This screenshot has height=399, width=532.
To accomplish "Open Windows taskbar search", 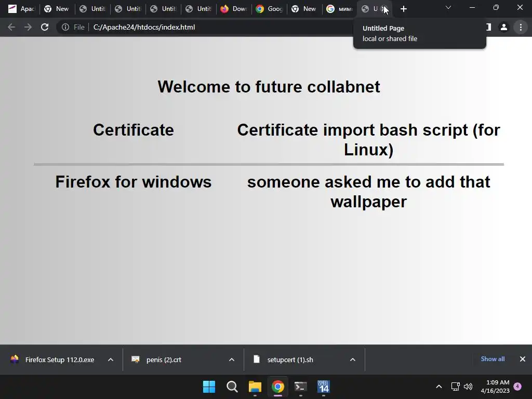I will coord(232,387).
